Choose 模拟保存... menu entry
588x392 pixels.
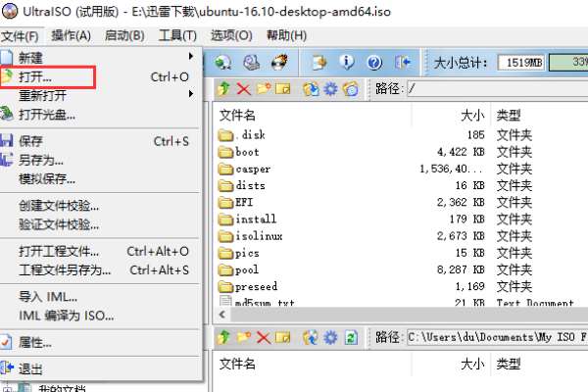coord(100,179)
